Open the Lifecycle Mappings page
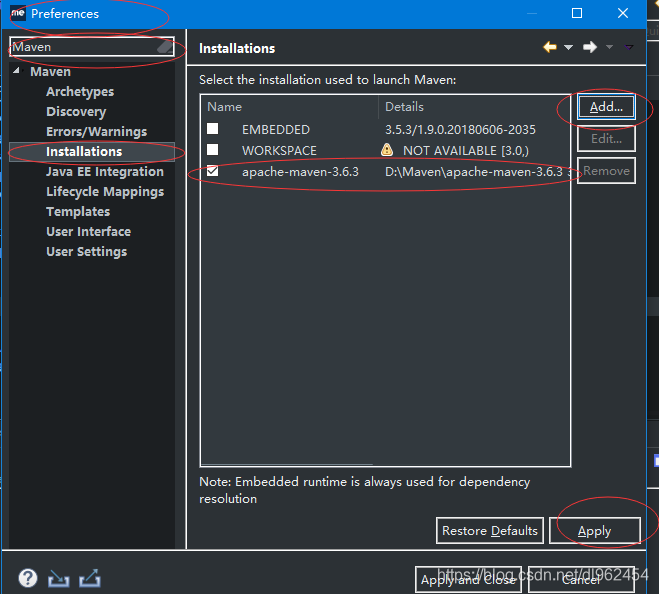The height and width of the screenshot is (594, 659). (105, 192)
